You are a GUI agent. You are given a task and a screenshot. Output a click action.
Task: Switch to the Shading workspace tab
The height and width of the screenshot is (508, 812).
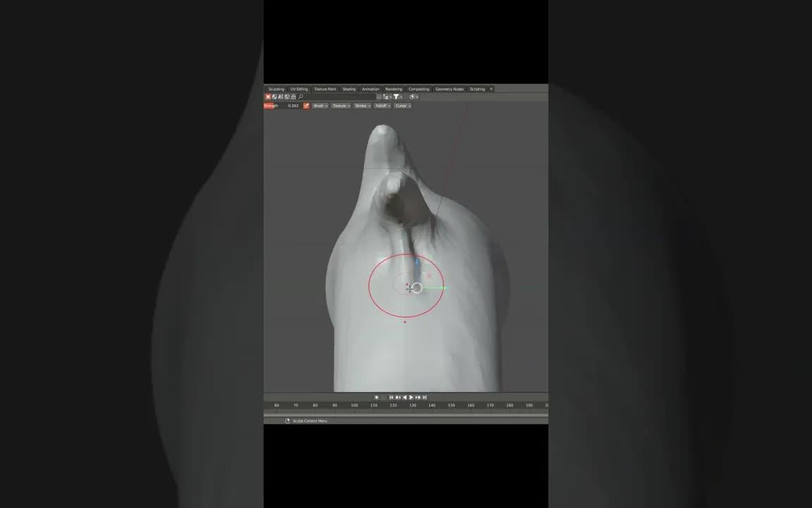pyautogui.click(x=348, y=89)
